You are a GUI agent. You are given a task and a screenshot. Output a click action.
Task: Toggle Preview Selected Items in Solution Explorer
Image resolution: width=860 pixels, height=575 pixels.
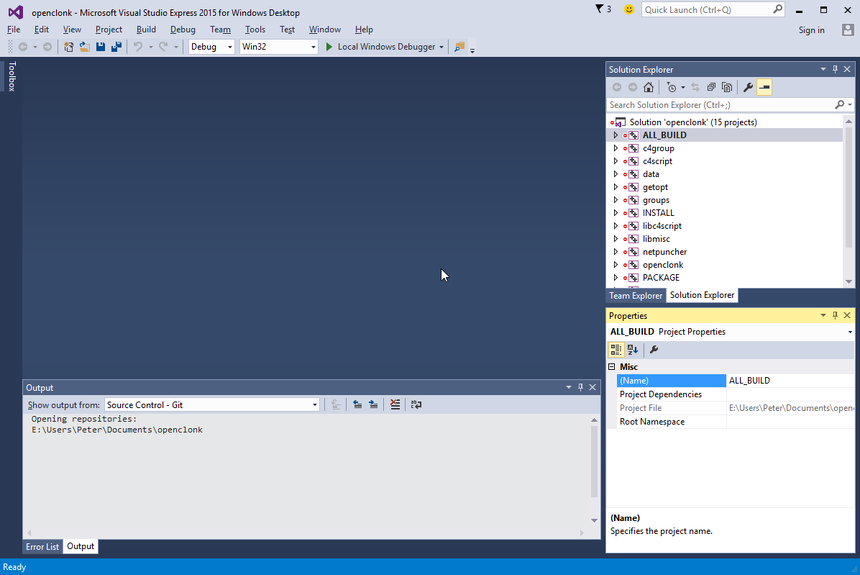coord(764,87)
